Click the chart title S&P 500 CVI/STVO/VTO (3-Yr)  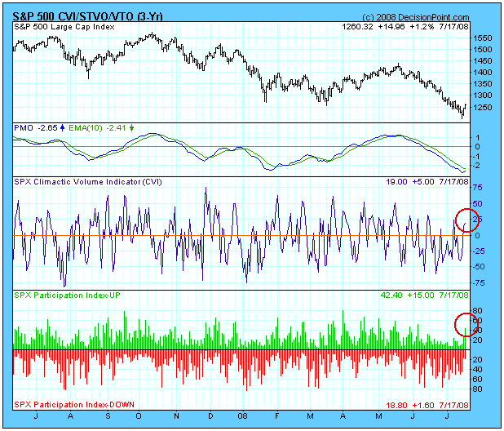(87, 16)
